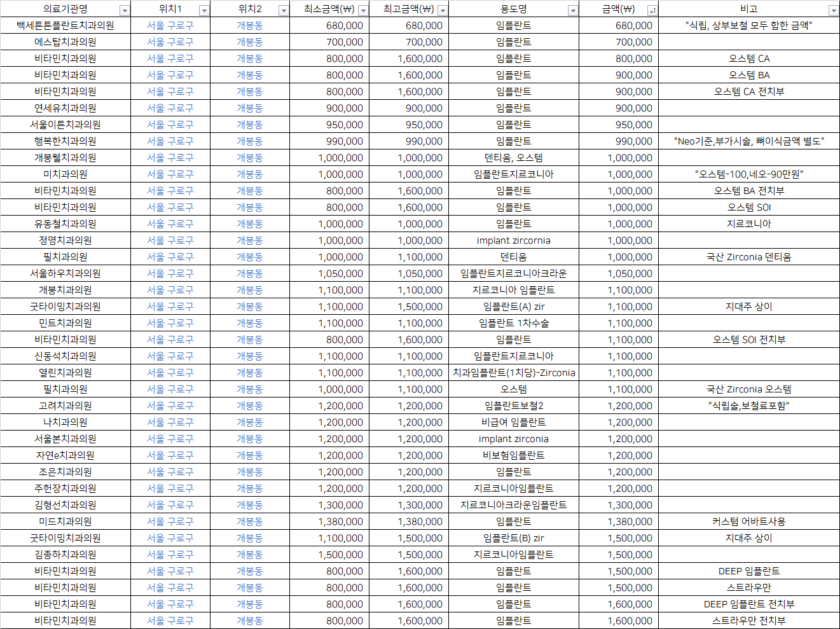Expand the 최소금액(₩) filter arrow

pyautogui.click(x=363, y=10)
